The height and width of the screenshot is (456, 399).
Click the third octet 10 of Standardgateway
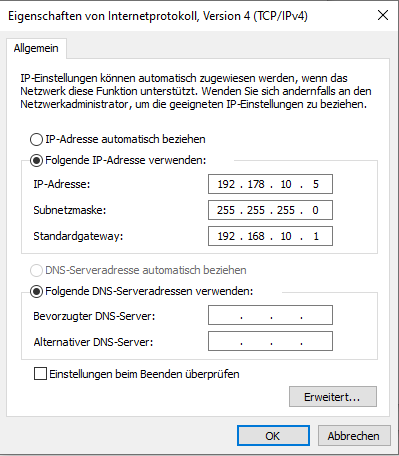click(286, 236)
